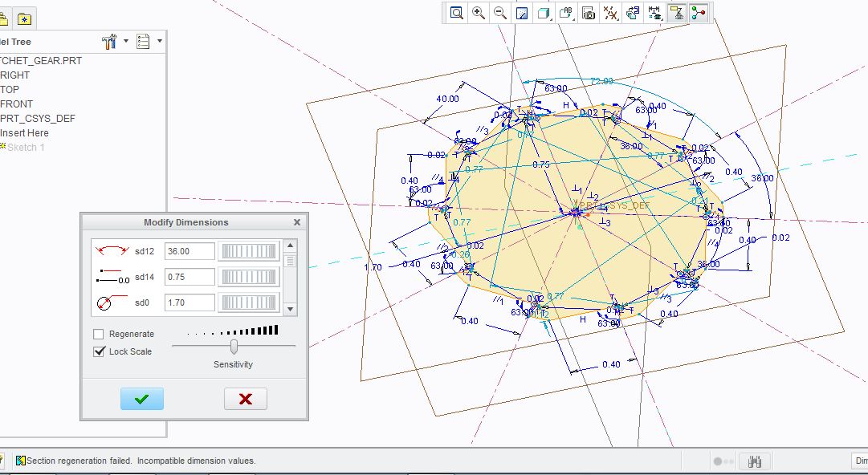Click the Model Tree Show list icon
Viewport: 868px width, 475px height.
pos(143,42)
